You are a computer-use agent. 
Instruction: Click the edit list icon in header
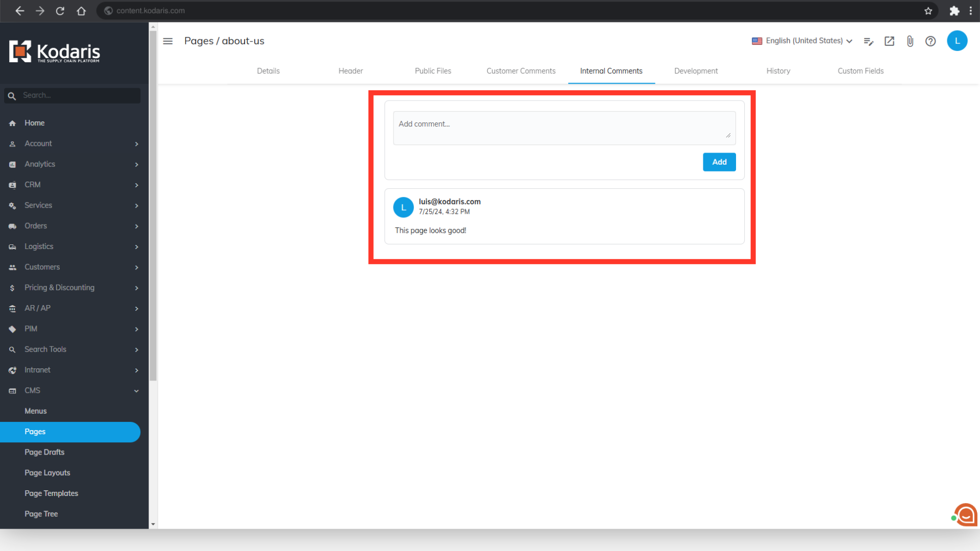point(868,41)
